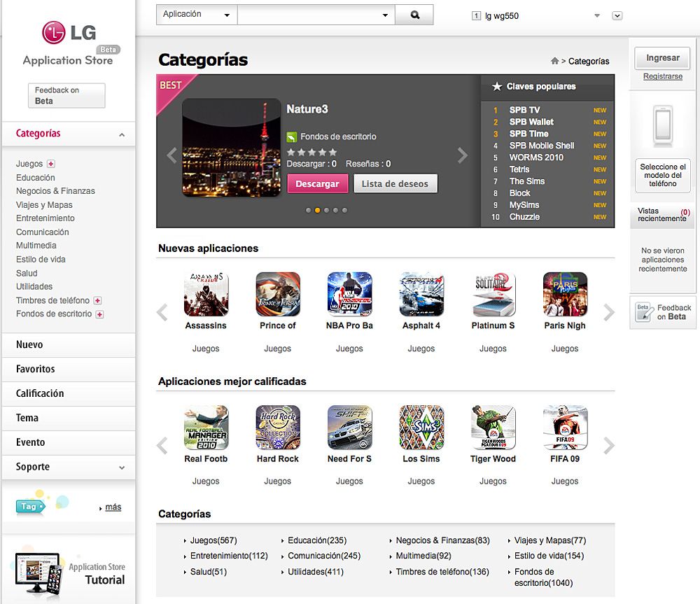
Task: Select fifth banner pagination dot
Action: tap(344, 210)
